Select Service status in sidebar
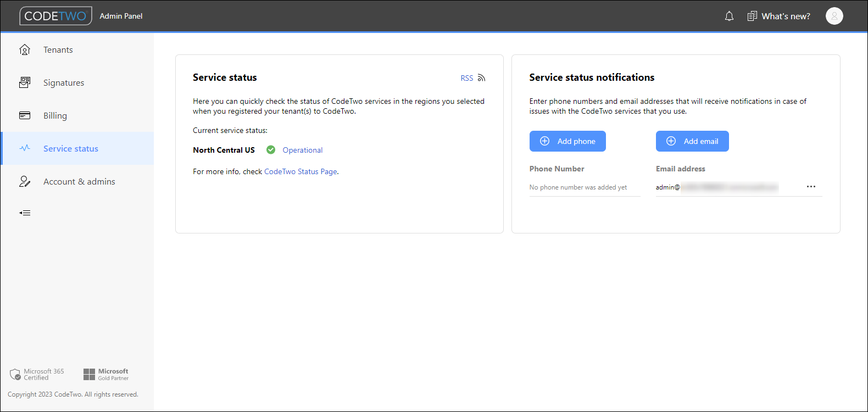This screenshot has width=868, height=412. point(77,148)
